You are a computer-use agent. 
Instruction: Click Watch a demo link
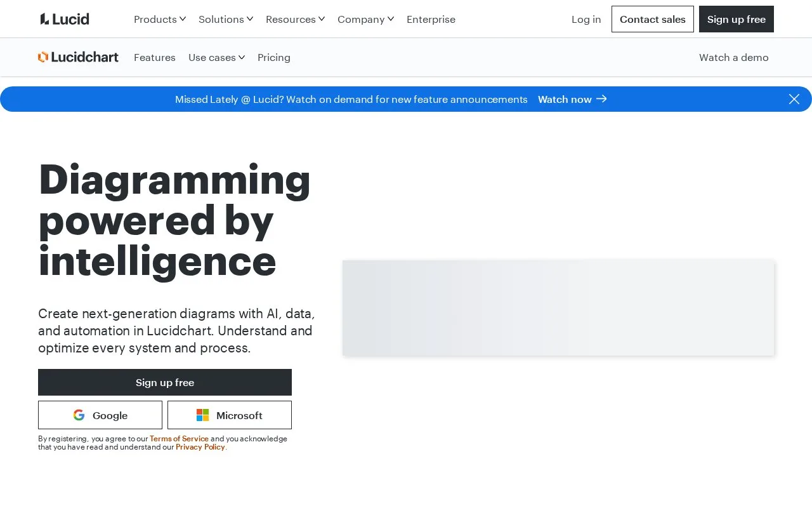[734, 57]
